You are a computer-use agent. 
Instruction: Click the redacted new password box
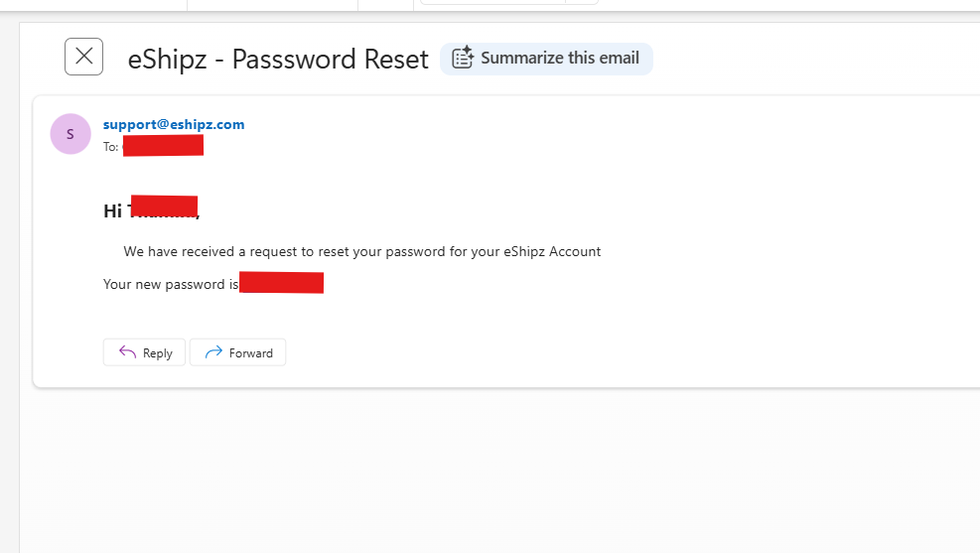pos(281,282)
